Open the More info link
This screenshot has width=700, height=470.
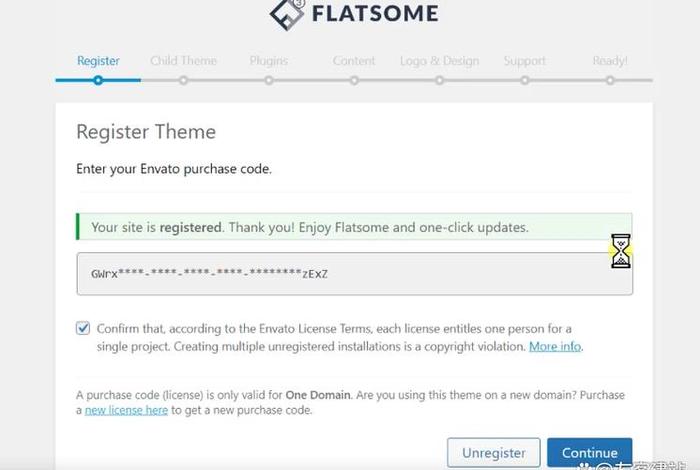555,346
